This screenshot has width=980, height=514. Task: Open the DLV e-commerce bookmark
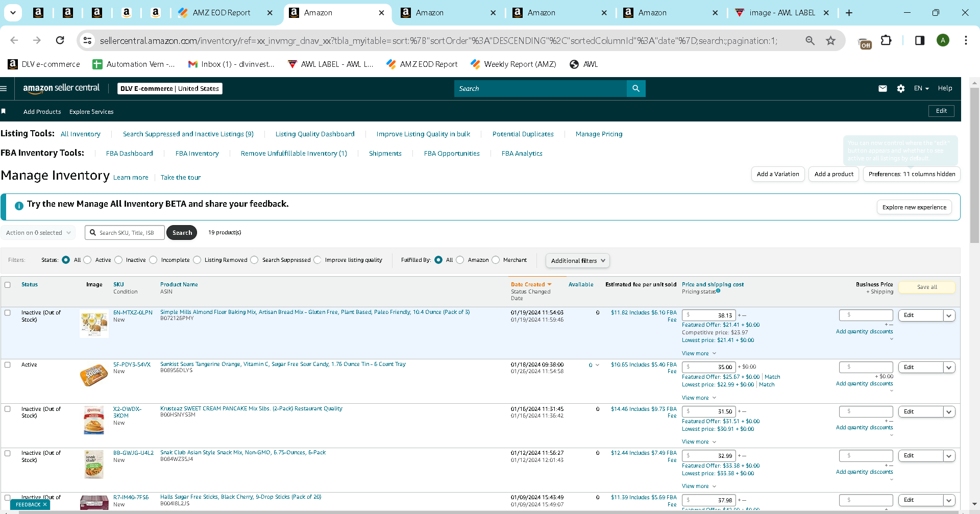tap(44, 64)
